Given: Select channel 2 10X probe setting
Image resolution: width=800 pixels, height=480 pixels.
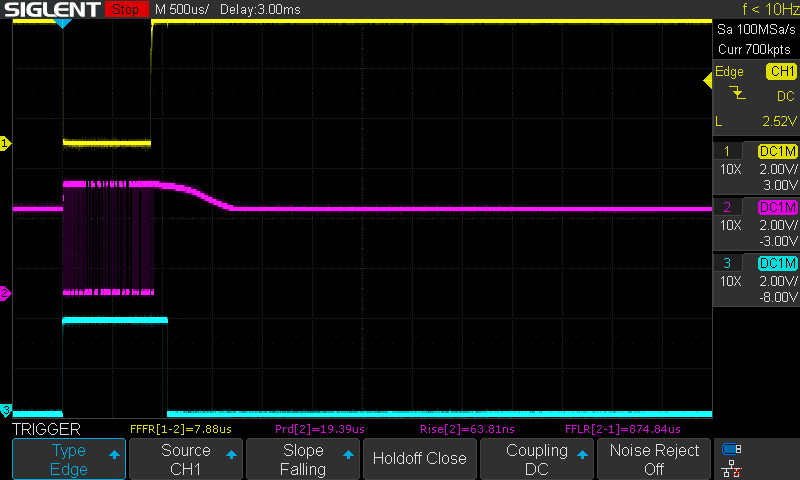Looking at the screenshot, I should (x=730, y=225).
